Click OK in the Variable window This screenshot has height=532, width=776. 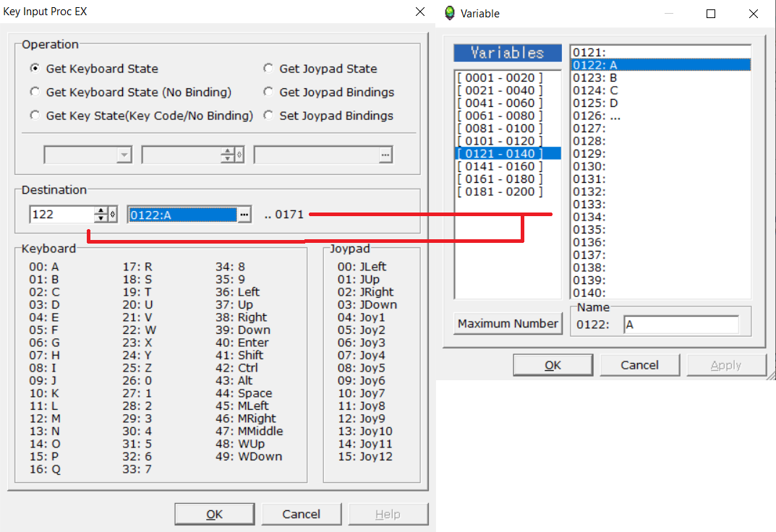pos(553,365)
